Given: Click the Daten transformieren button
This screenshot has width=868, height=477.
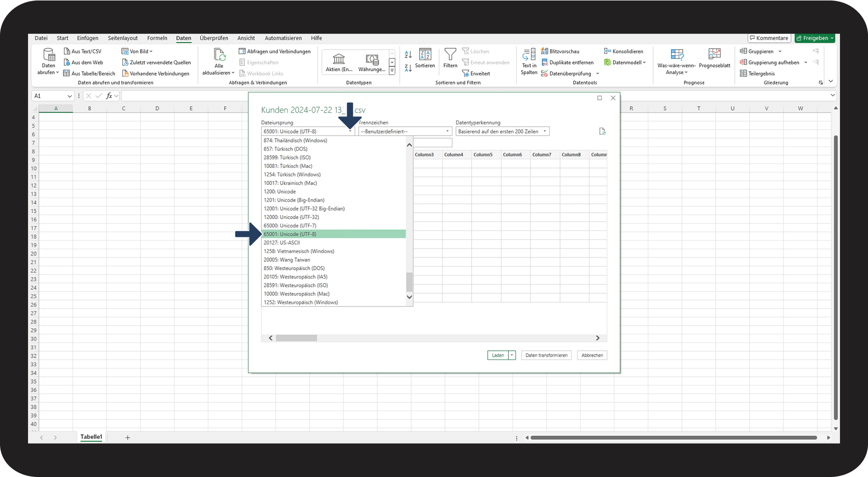Looking at the screenshot, I should tap(546, 355).
